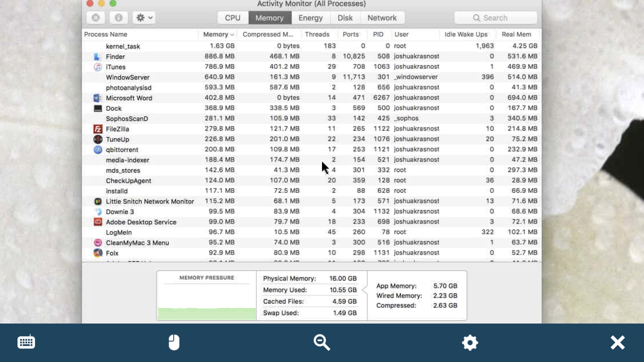Select the WindowServer process row
644x362 pixels.
click(x=311, y=77)
